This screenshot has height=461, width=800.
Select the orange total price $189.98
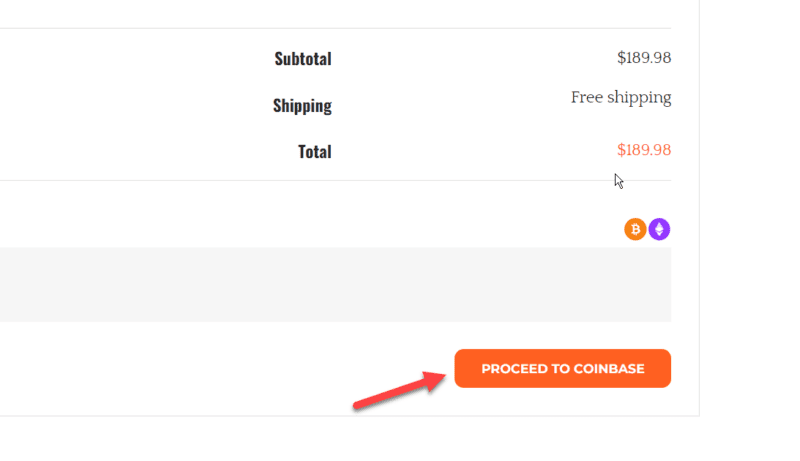(x=644, y=150)
